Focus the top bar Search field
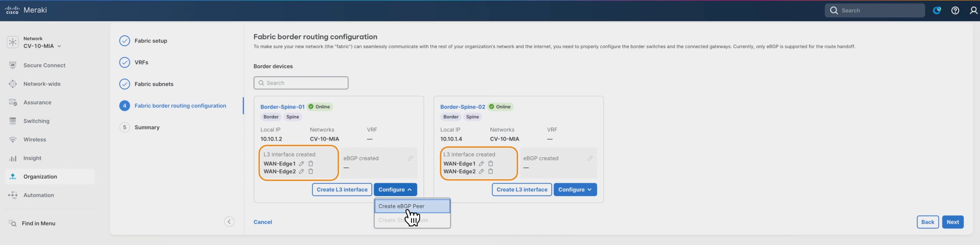The height and width of the screenshot is (245, 980). tap(875, 10)
